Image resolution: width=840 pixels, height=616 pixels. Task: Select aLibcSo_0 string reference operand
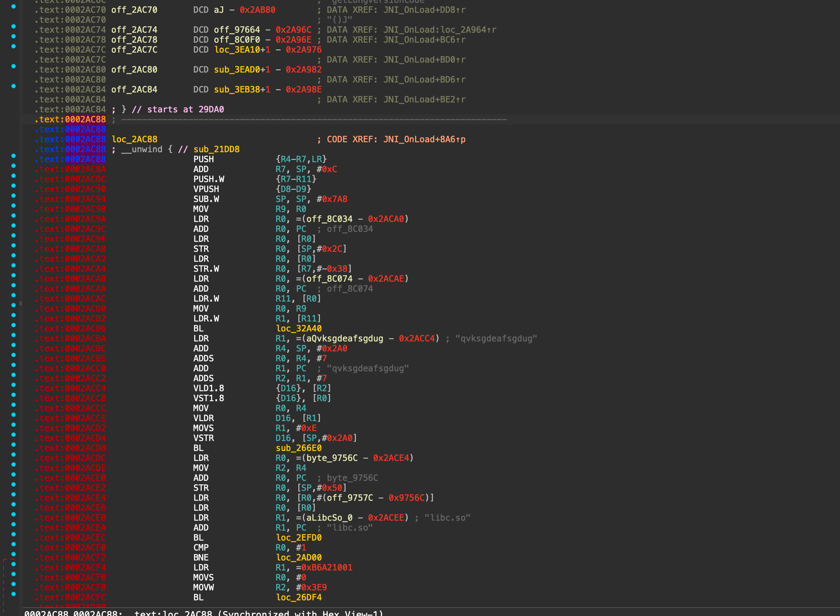click(x=329, y=518)
